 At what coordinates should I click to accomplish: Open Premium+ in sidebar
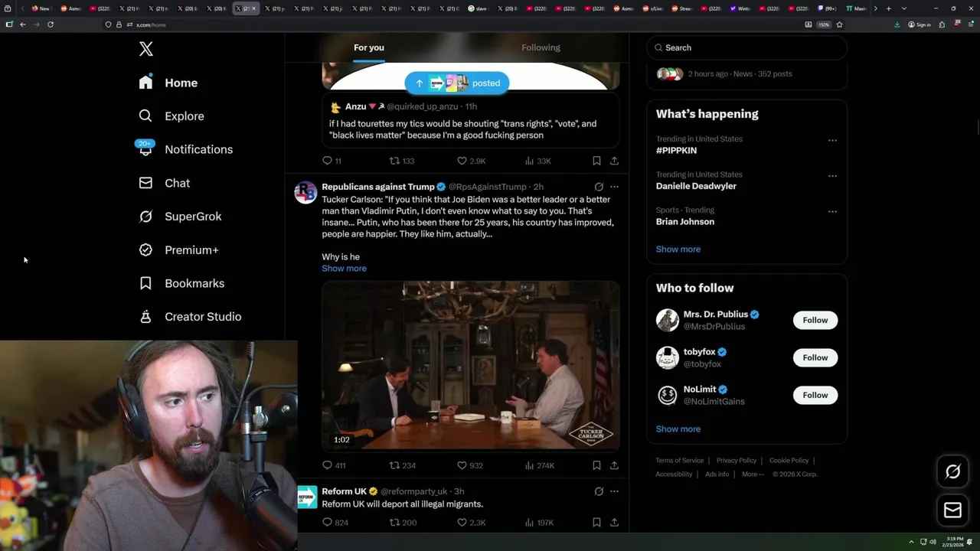178,250
